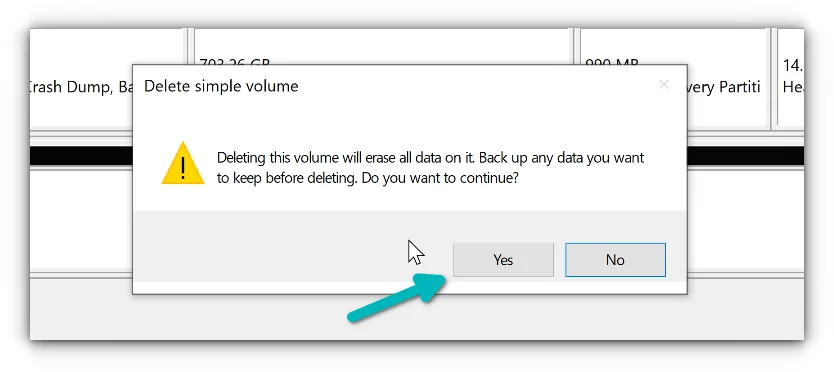Click the 'Crash Dump, Ba' label text
Screen dimensions: 834x372
[x=81, y=87]
